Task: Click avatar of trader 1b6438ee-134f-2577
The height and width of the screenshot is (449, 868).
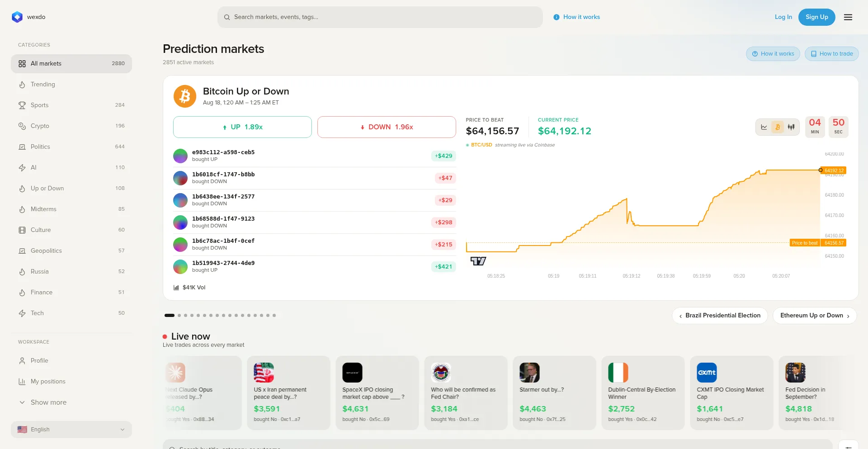Action: pyautogui.click(x=180, y=200)
